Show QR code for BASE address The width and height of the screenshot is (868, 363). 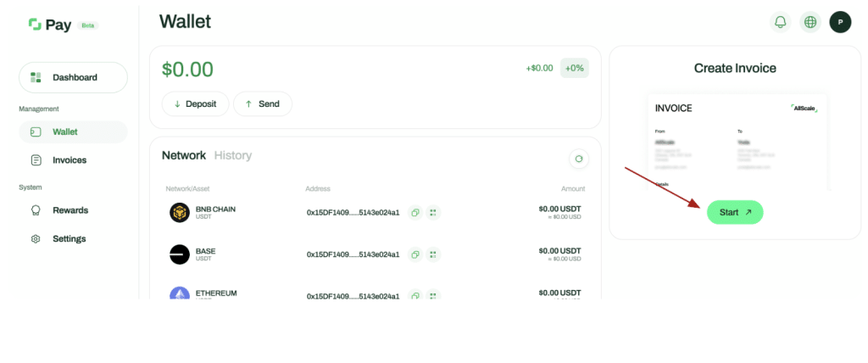click(x=432, y=254)
